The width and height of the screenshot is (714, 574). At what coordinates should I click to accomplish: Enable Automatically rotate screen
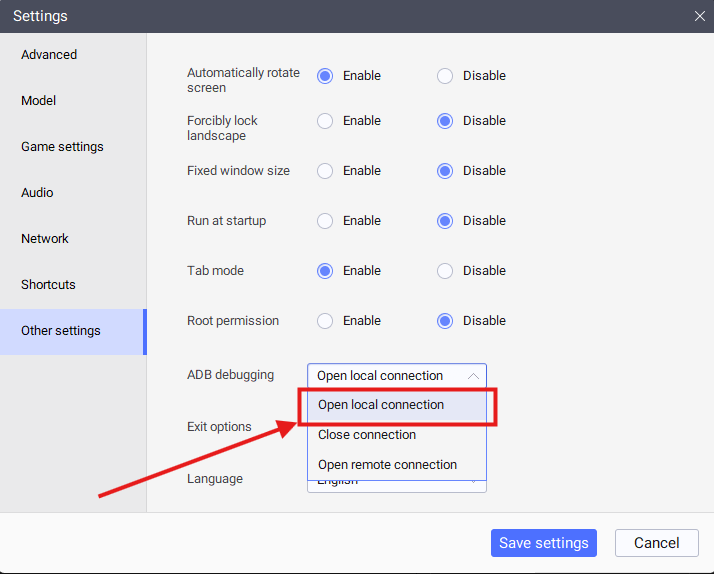tap(325, 76)
